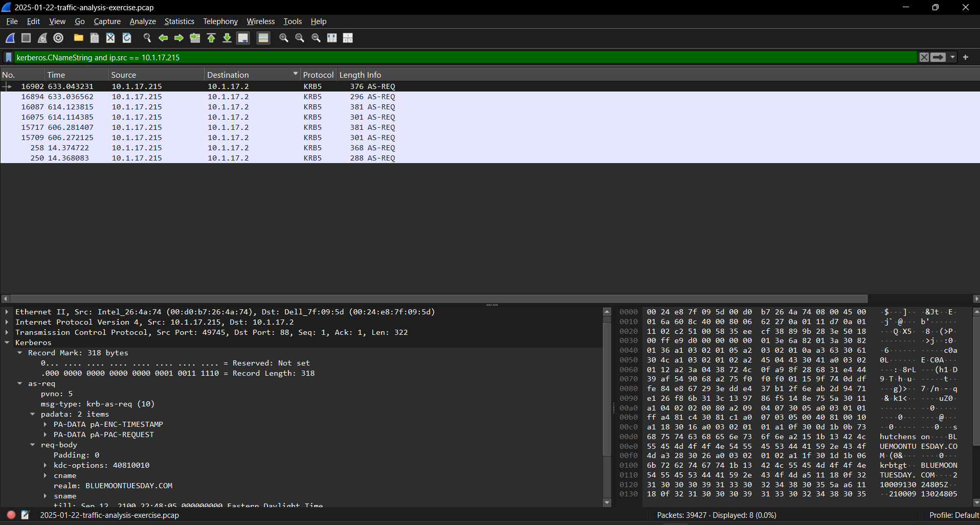The image size is (980, 525).
Task: Open display filter history dropdown
Action: click(x=952, y=57)
